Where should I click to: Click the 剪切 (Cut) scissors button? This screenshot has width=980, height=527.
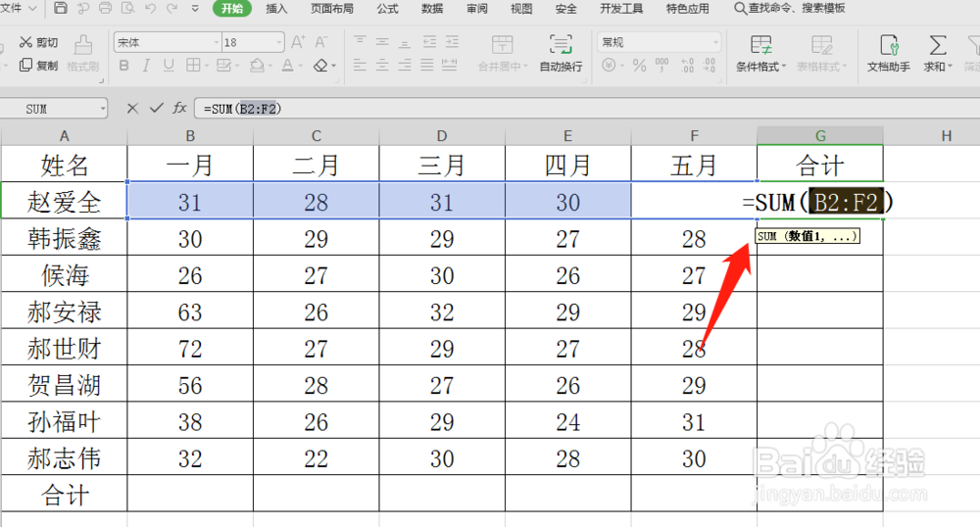click(39, 42)
